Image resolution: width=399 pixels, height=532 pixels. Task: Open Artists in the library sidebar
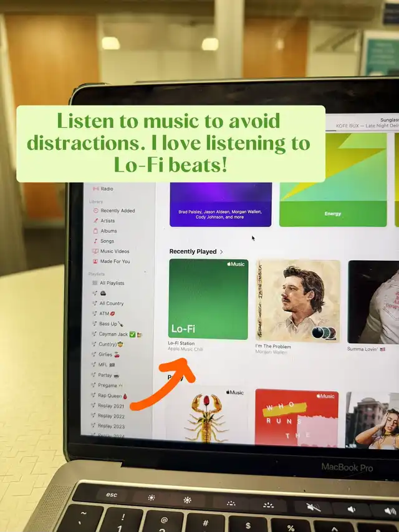[x=108, y=221]
